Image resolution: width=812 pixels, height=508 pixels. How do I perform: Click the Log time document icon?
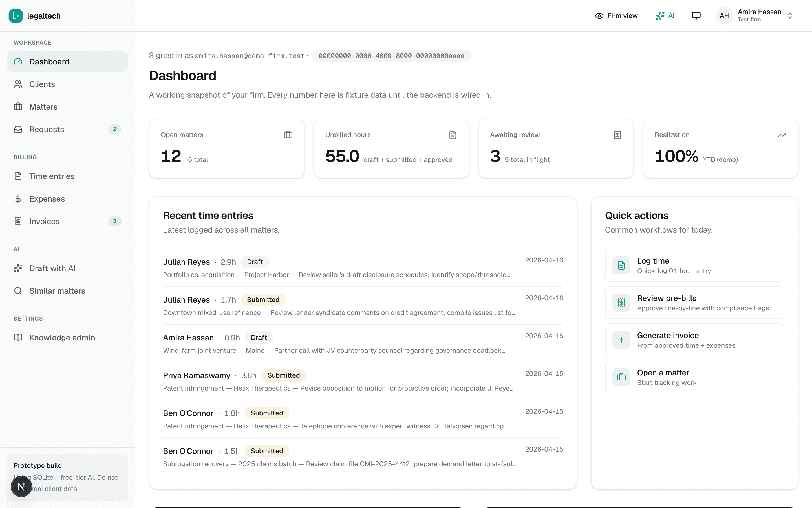tap(621, 265)
